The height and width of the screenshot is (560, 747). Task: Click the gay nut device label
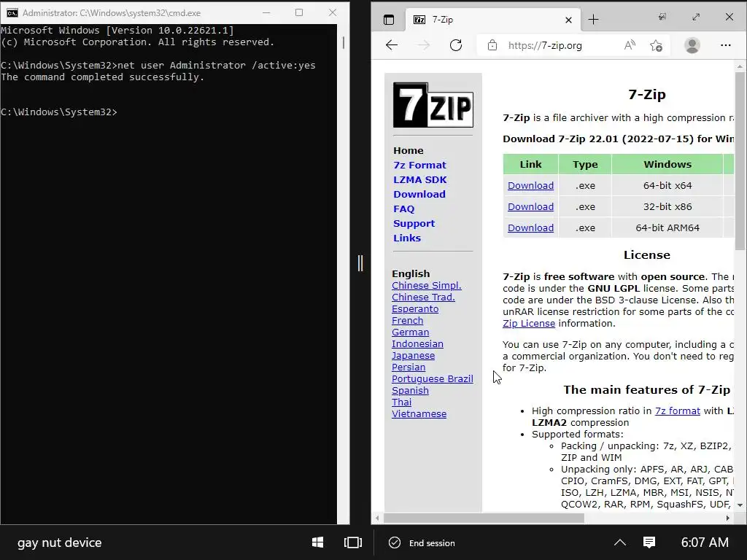tap(60, 542)
